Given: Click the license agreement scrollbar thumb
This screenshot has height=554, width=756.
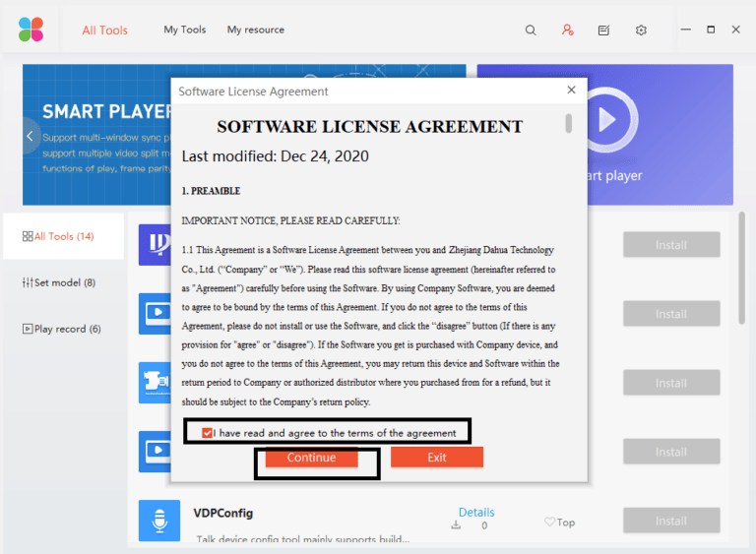Looking at the screenshot, I should (x=568, y=123).
